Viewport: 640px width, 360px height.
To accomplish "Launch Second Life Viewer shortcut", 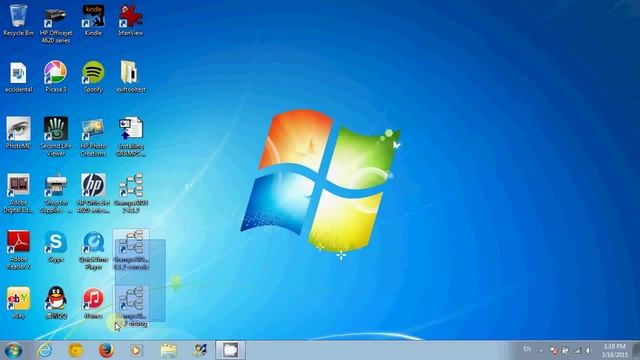I will tap(56, 137).
